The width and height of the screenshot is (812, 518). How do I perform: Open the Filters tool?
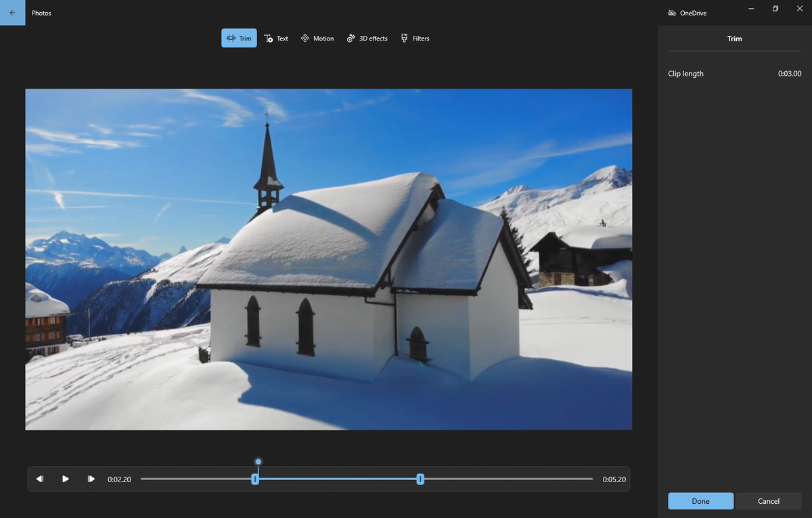coord(415,38)
